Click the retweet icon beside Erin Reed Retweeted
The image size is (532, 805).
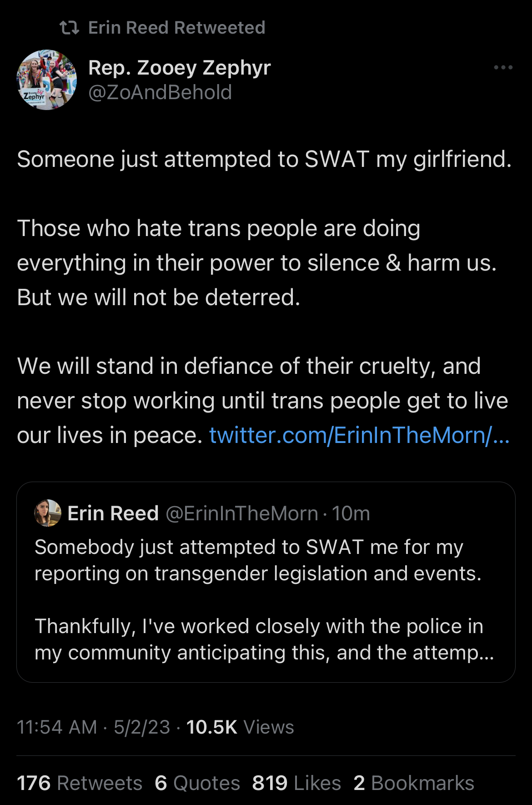(69, 28)
